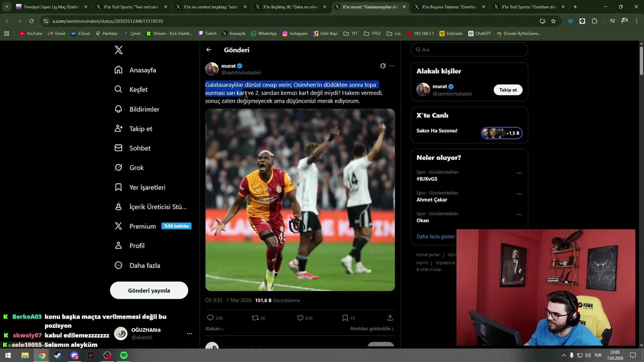Click the address bar URL
Viewport: 644px width, 362px height.
coord(108,21)
